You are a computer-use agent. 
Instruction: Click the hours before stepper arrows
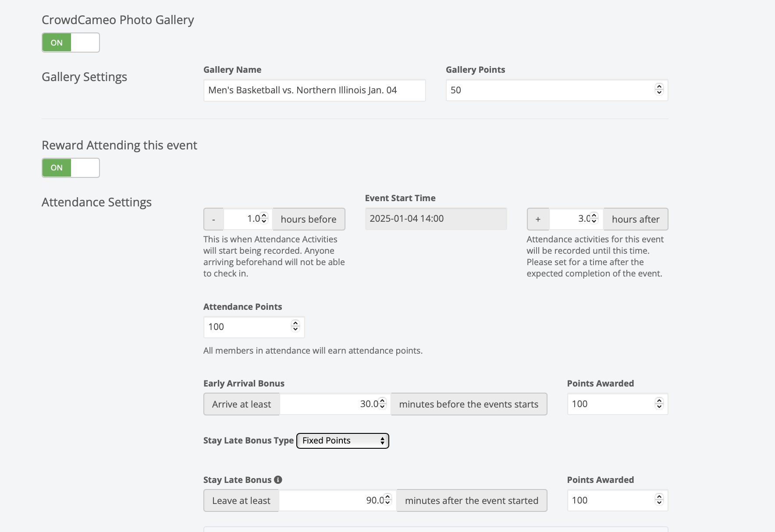tap(264, 218)
